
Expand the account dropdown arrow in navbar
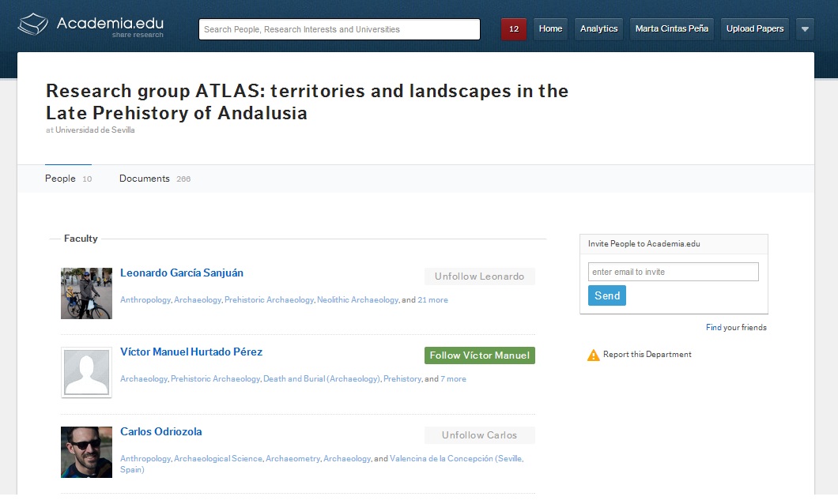[x=805, y=29]
